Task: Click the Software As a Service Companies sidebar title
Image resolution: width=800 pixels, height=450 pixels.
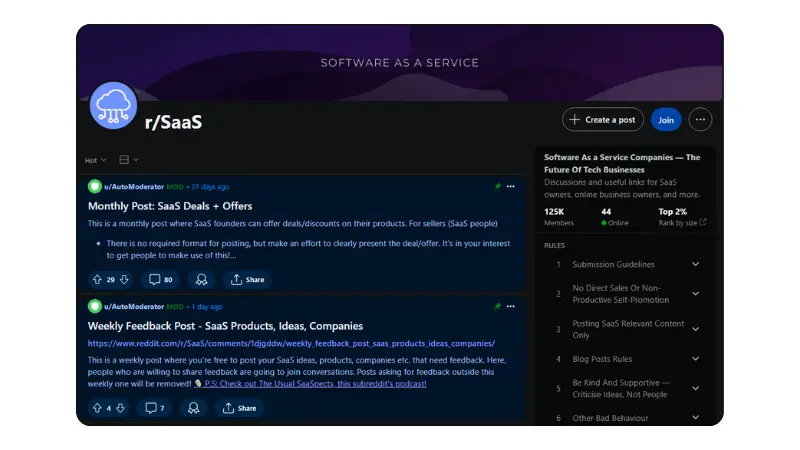Action: (622, 163)
